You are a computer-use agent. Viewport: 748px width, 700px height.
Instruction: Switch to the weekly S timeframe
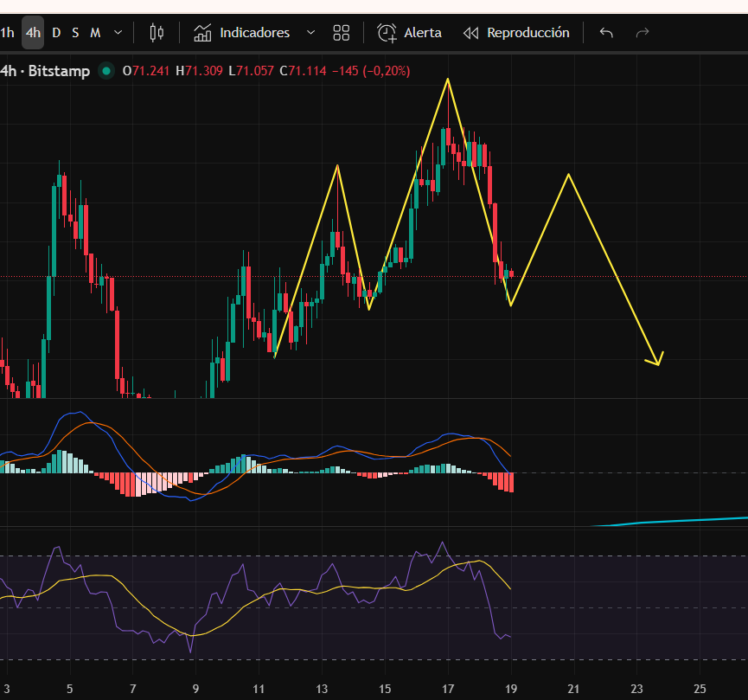tap(75, 33)
